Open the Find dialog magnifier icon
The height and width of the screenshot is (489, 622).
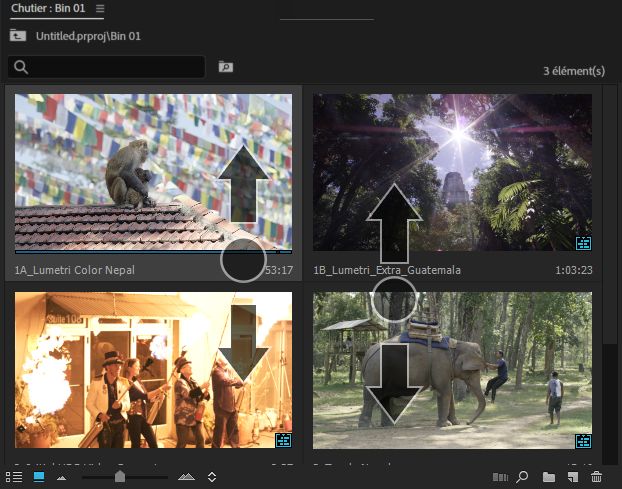522,477
